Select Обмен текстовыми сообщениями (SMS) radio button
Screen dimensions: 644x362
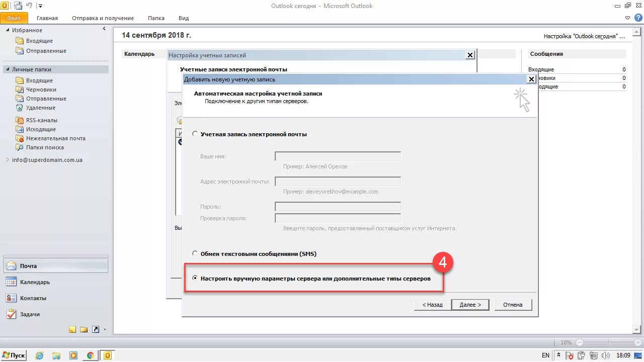[x=195, y=254]
